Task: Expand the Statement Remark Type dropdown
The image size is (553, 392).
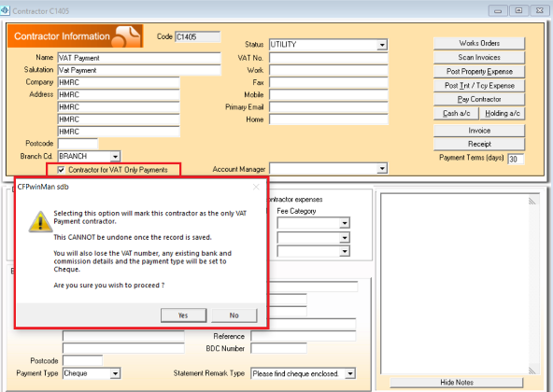Action: pos(350,373)
